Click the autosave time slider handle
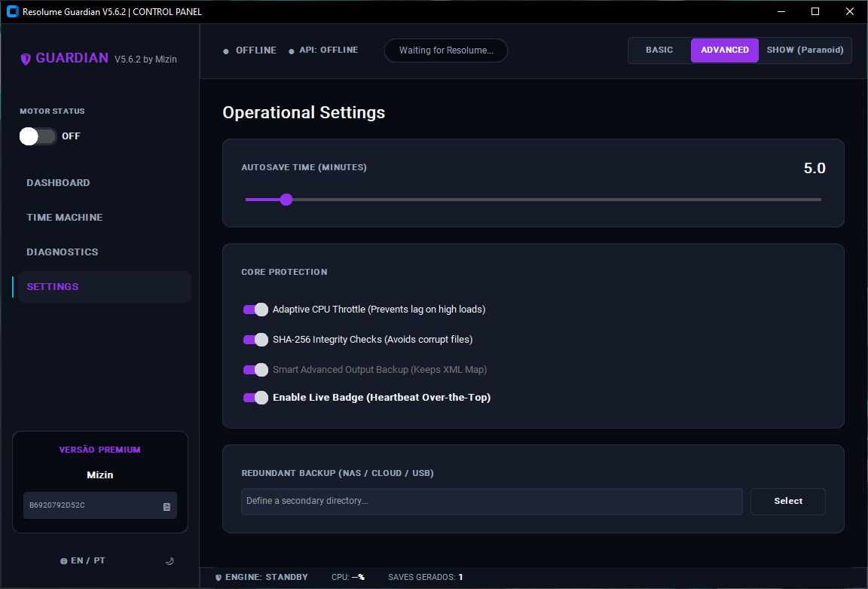This screenshot has width=868, height=589. 286,200
